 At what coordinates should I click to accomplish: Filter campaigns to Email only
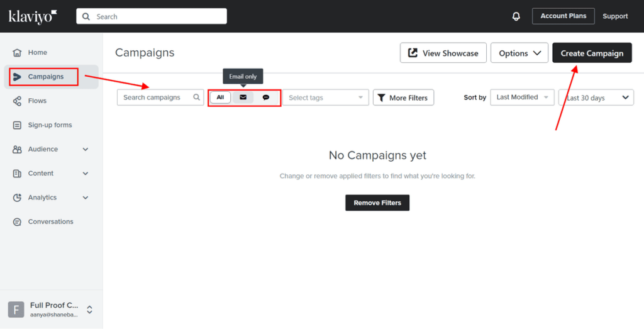[243, 98]
